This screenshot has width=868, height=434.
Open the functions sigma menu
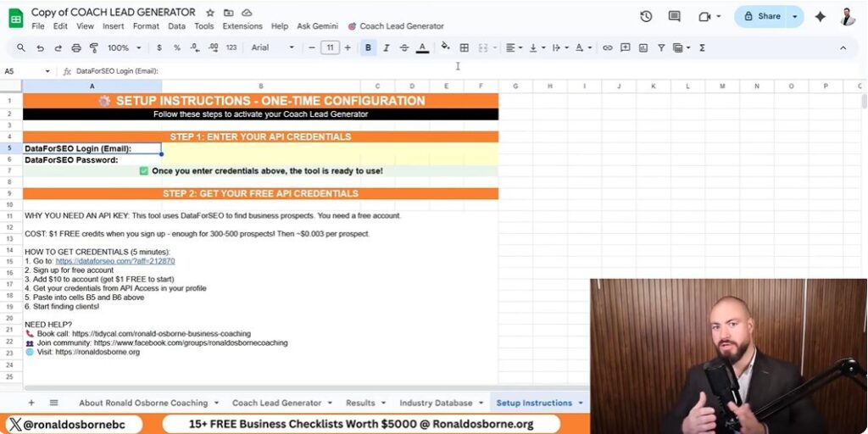[x=702, y=48]
